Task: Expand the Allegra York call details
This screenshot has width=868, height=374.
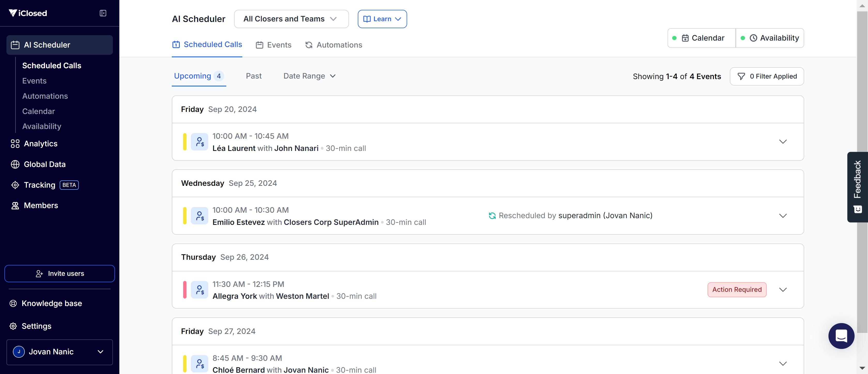Action: pyautogui.click(x=783, y=290)
